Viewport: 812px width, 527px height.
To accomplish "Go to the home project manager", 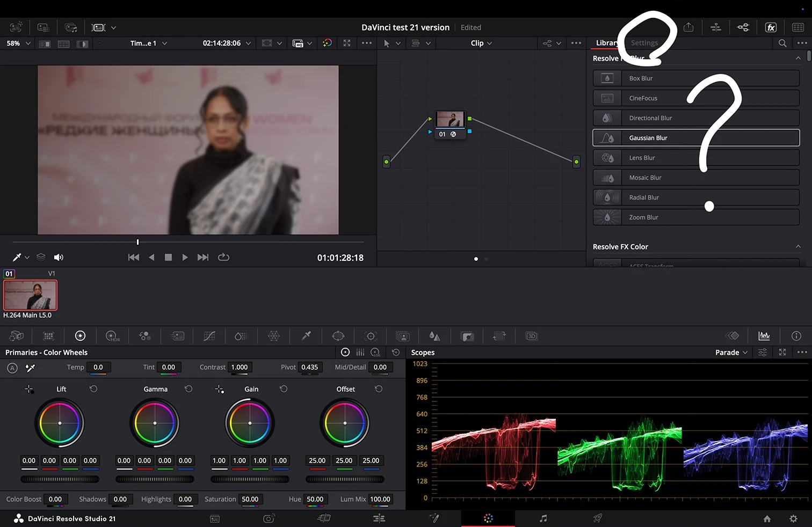I will [767, 518].
